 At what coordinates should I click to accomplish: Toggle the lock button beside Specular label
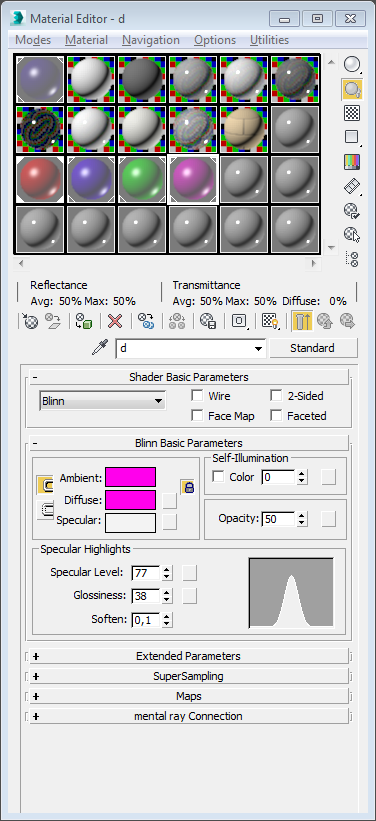coord(45,510)
